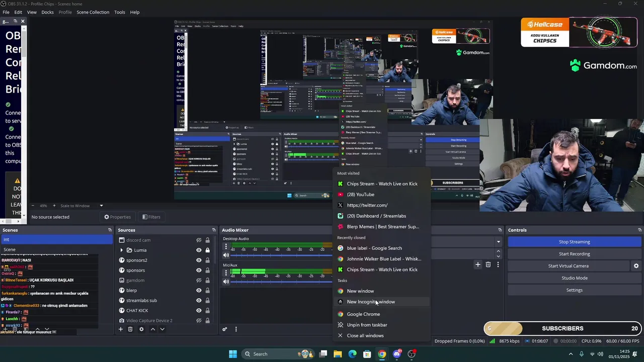Float the Controls dock using its pop-out icon
The width and height of the screenshot is (644, 362).
point(639,230)
